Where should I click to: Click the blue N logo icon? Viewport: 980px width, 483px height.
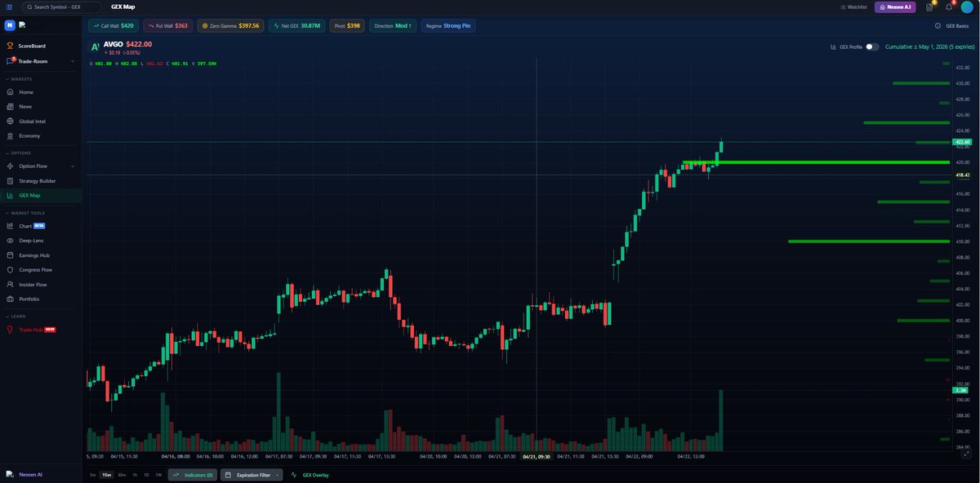click(10, 25)
